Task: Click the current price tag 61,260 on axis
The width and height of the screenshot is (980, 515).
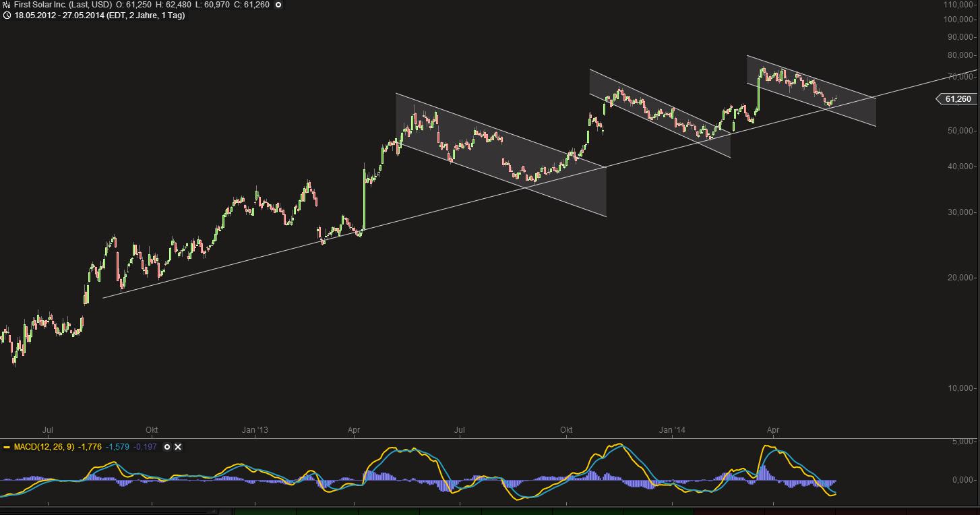Action: point(957,99)
